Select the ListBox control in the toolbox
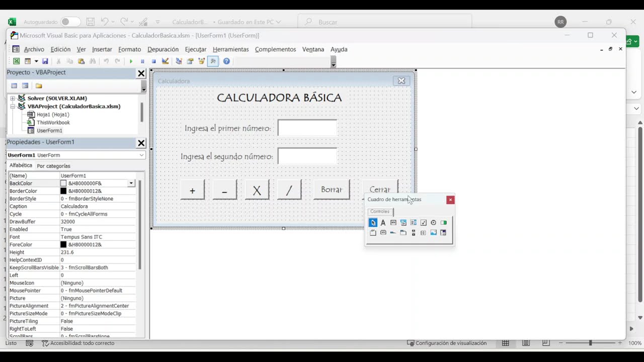This screenshot has height=362, width=644. coord(413,223)
